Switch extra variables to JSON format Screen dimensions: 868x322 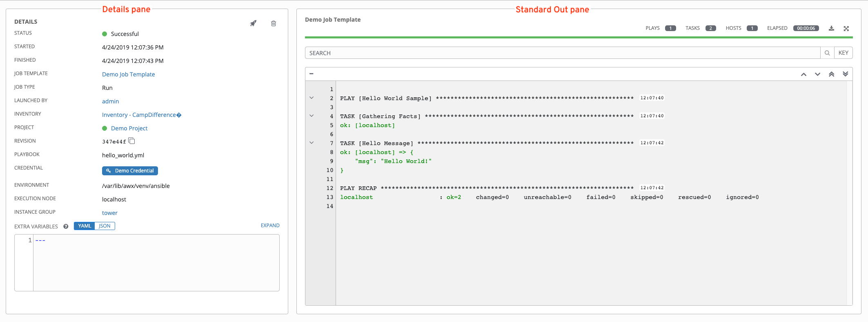click(x=105, y=226)
